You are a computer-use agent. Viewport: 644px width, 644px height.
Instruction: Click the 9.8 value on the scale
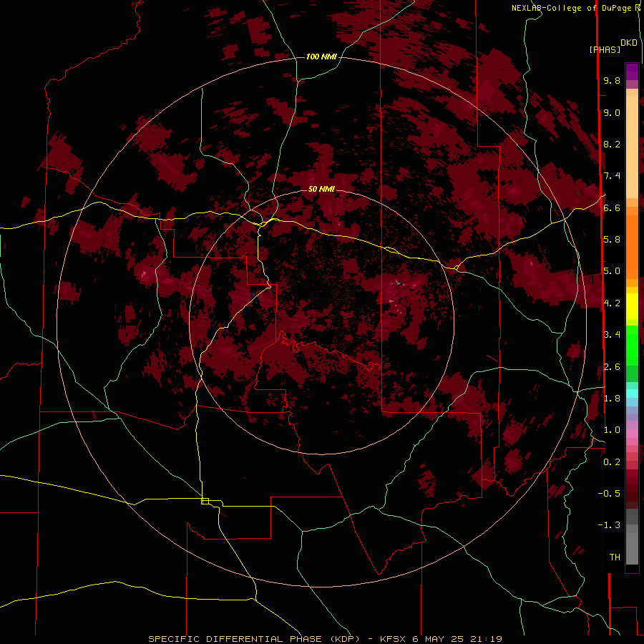[612, 80]
